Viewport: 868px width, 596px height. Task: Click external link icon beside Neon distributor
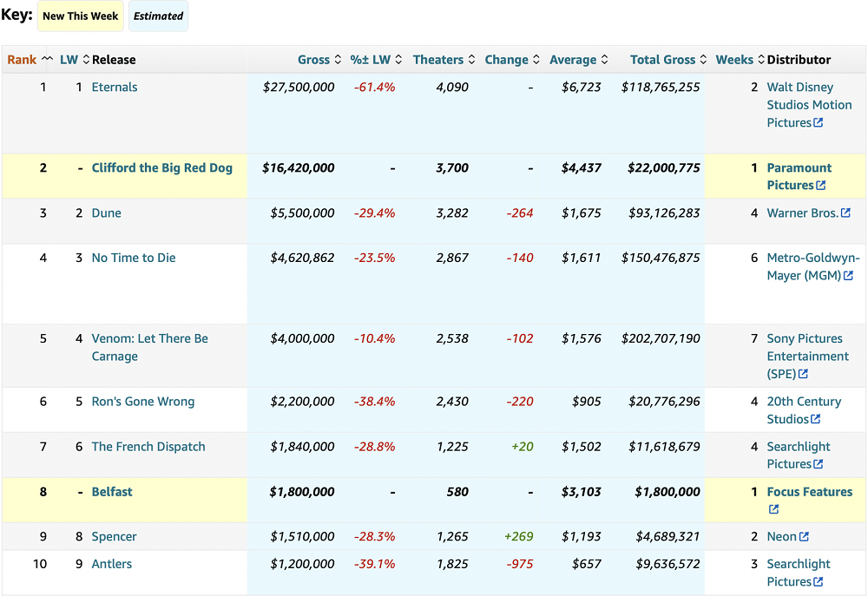[x=804, y=537]
